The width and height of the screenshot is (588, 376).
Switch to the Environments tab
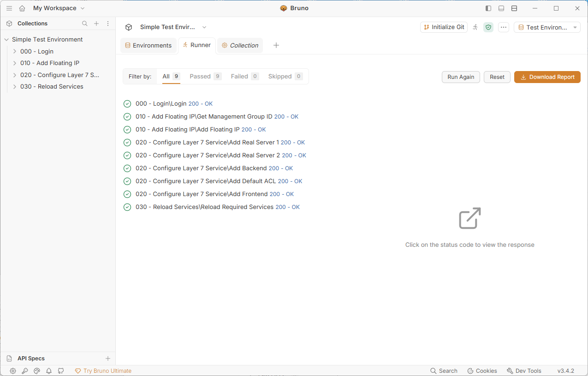148,45
